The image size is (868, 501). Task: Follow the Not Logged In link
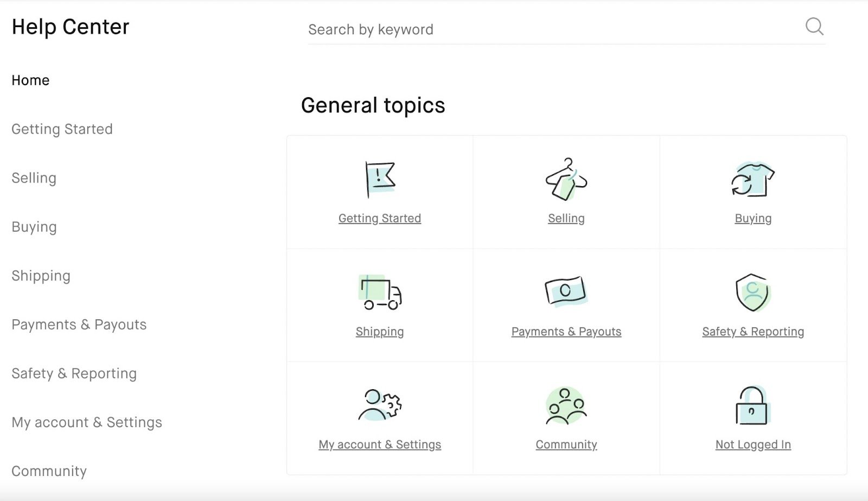coord(753,444)
